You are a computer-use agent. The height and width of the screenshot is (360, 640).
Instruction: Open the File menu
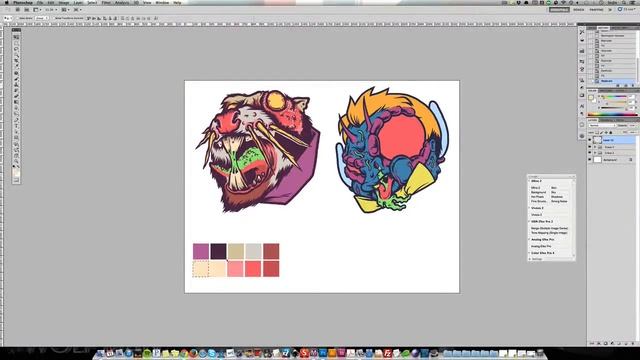(x=40, y=2)
